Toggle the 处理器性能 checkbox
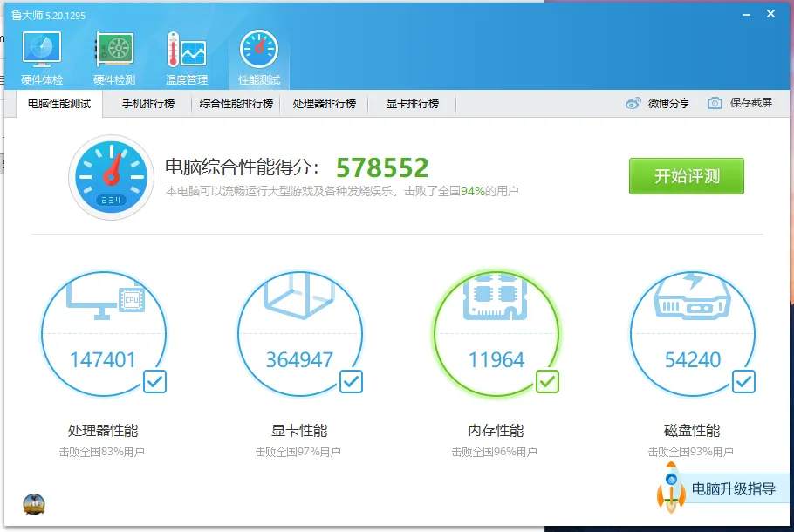The image size is (794, 532). click(x=154, y=382)
